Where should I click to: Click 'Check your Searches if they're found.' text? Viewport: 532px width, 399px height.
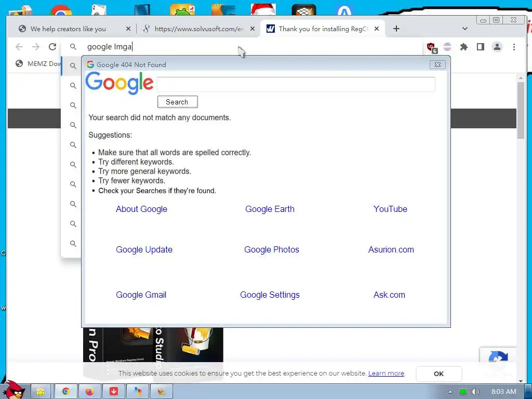pos(157,191)
